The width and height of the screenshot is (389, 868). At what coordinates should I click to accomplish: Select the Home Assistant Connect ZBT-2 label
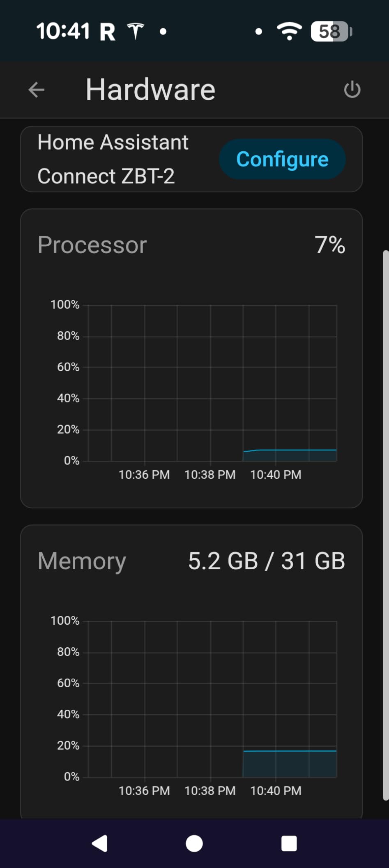[113, 159]
